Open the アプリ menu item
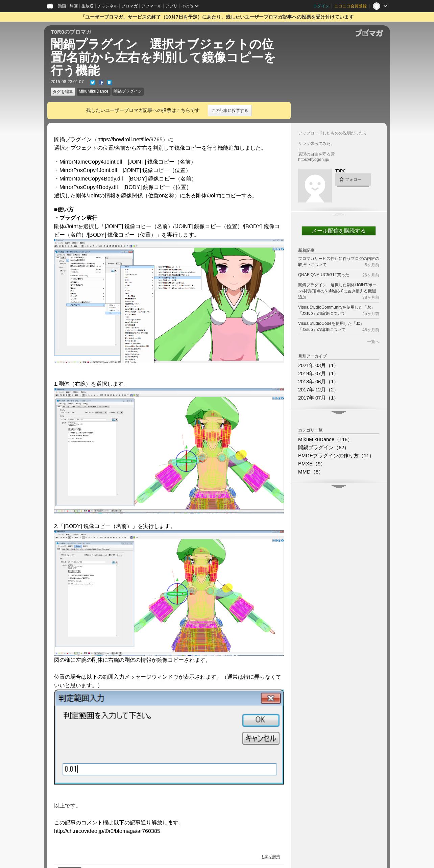The image size is (434, 868). tap(171, 6)
